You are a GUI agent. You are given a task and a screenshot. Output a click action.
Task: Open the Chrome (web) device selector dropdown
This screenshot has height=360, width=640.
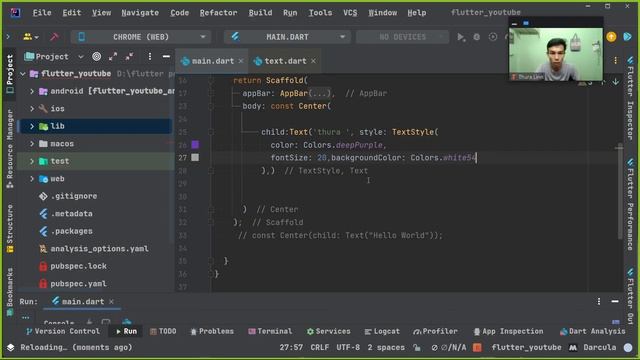141,37
